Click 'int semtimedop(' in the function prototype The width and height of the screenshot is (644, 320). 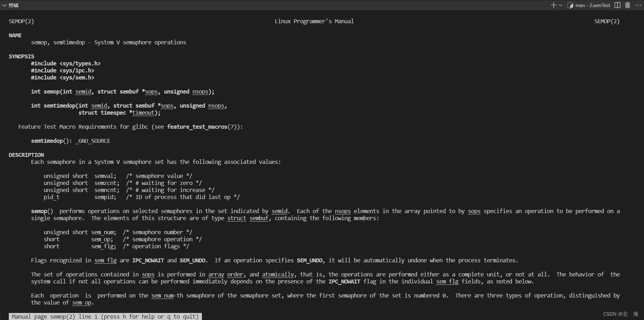pos(55,106)
